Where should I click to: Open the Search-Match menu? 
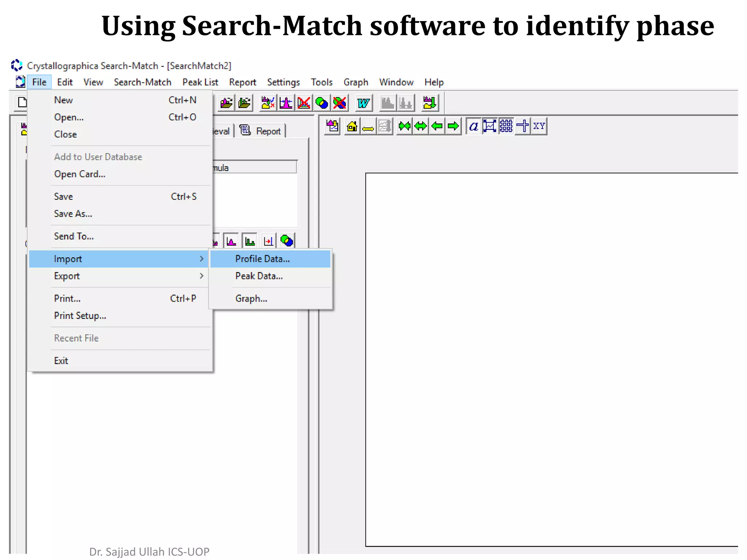click(143, 82)
